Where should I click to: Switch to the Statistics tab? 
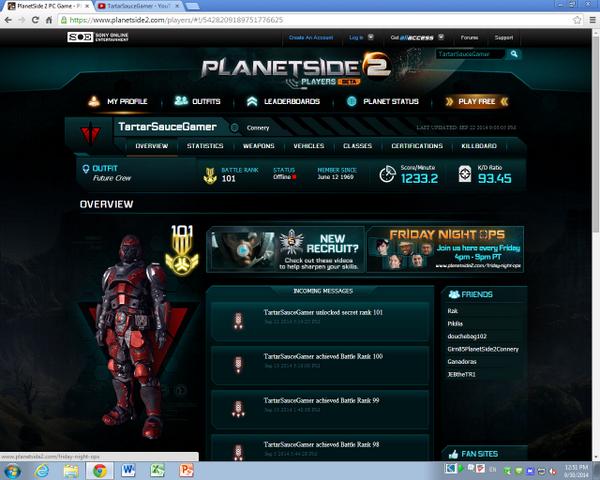point(205,146)
